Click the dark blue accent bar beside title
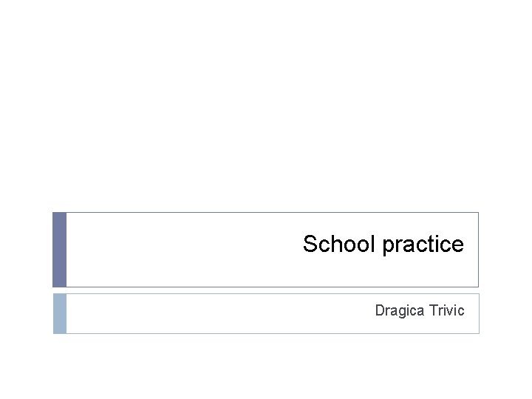Image resolution: width=532 pixels, height=399 pixels. [59, 250]
